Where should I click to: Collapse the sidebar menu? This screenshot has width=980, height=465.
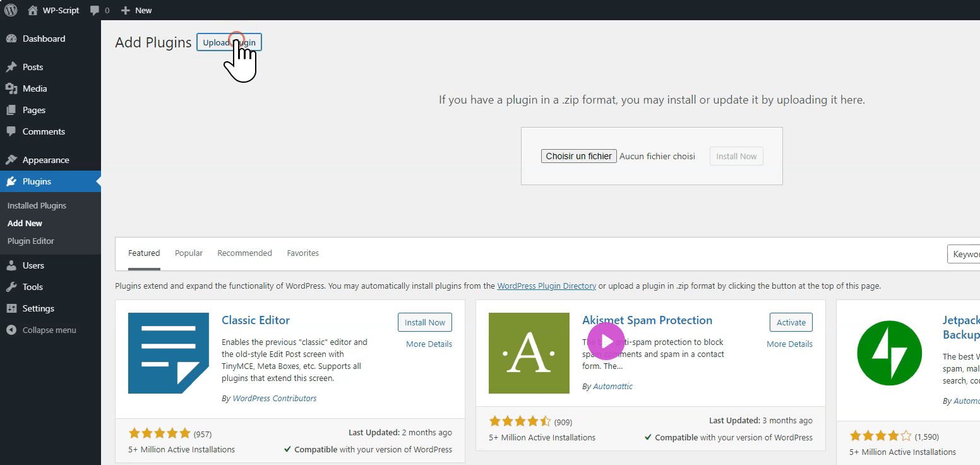(49, 330)
